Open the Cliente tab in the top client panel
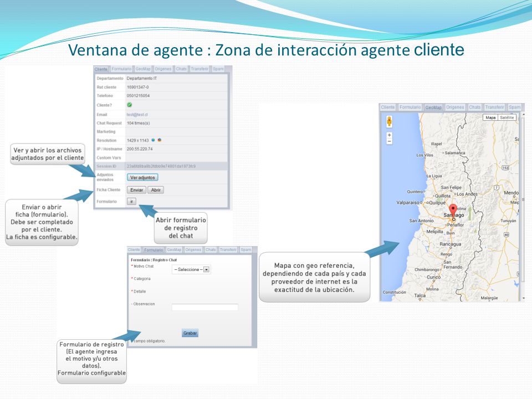 pos(101,69)
